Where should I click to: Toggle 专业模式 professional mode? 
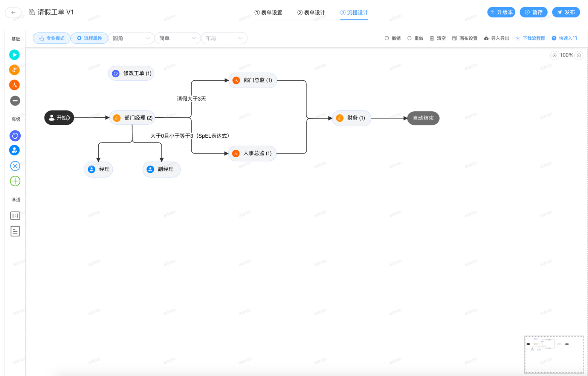pos(52,38)
